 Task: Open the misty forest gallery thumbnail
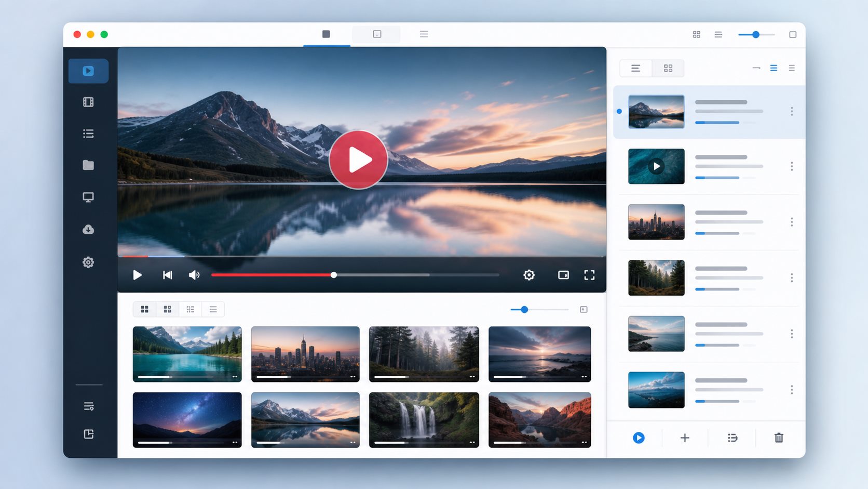(x=424, y=354)
